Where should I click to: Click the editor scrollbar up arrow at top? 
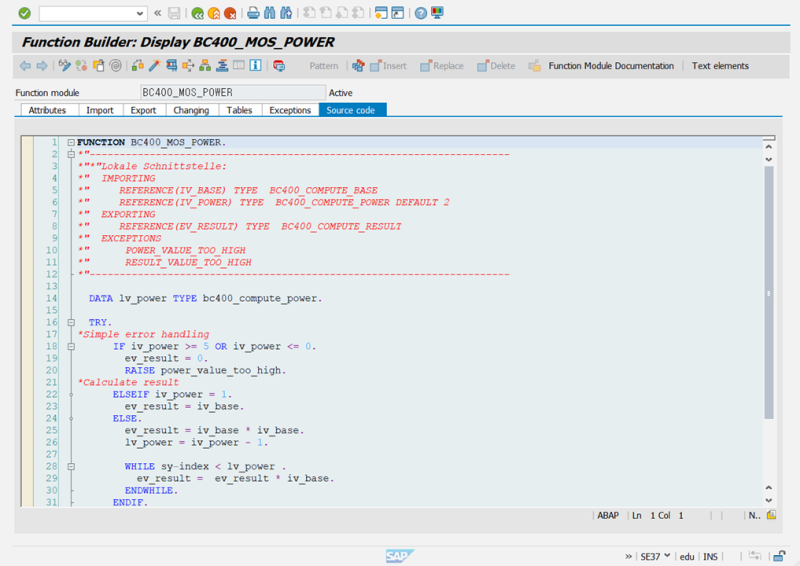(x=769, y=147)
